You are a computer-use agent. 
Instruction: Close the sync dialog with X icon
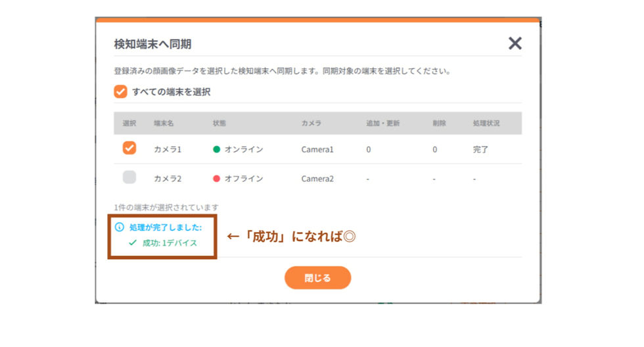[515, 43]
